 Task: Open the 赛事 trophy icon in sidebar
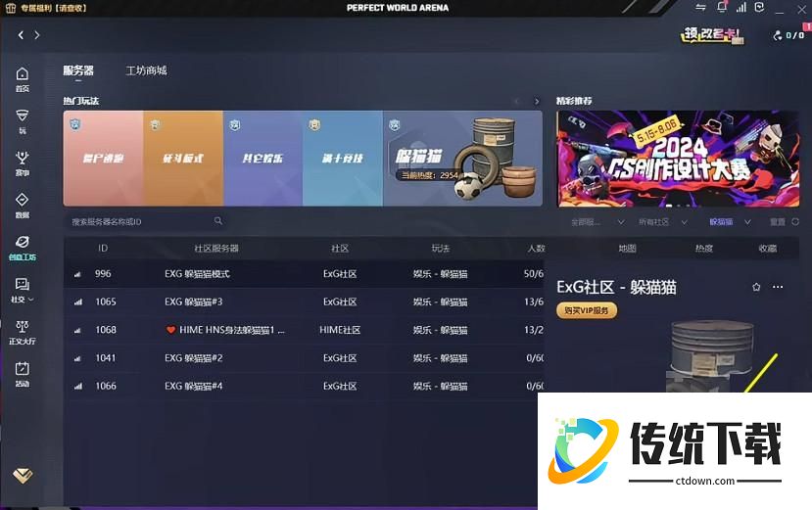[22, 158]
